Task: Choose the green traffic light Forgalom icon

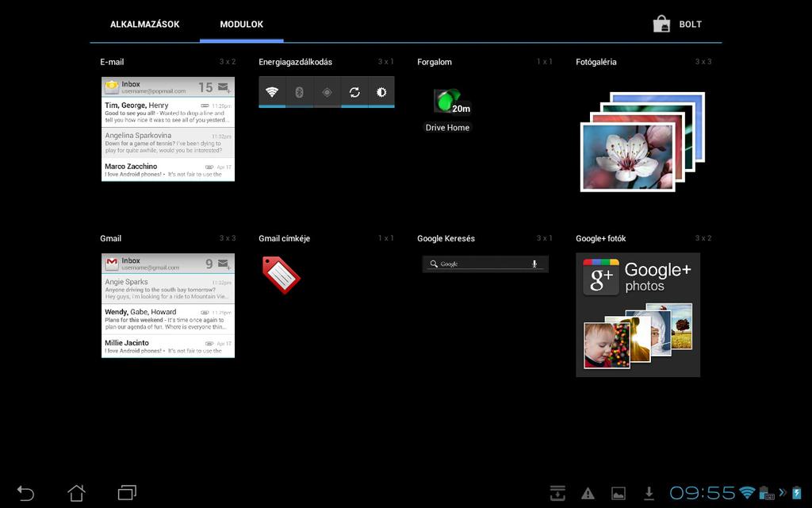Action: [x=448, y=101]
